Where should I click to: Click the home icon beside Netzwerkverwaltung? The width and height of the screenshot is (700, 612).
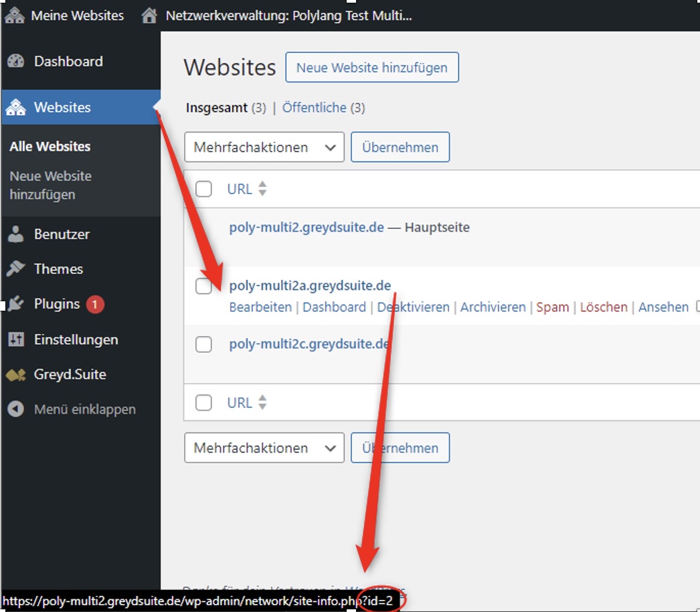pos(149,15)
